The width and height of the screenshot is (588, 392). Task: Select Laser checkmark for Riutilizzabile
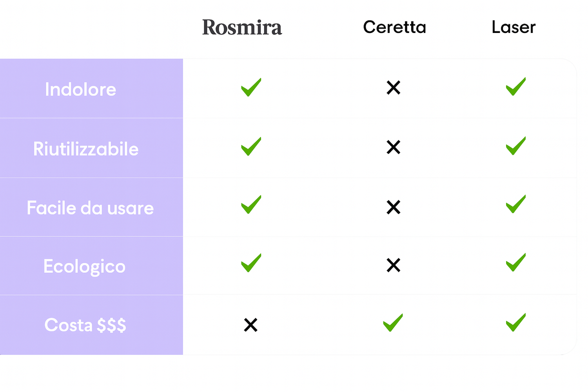pyautogui.click(x=515, y=146)
